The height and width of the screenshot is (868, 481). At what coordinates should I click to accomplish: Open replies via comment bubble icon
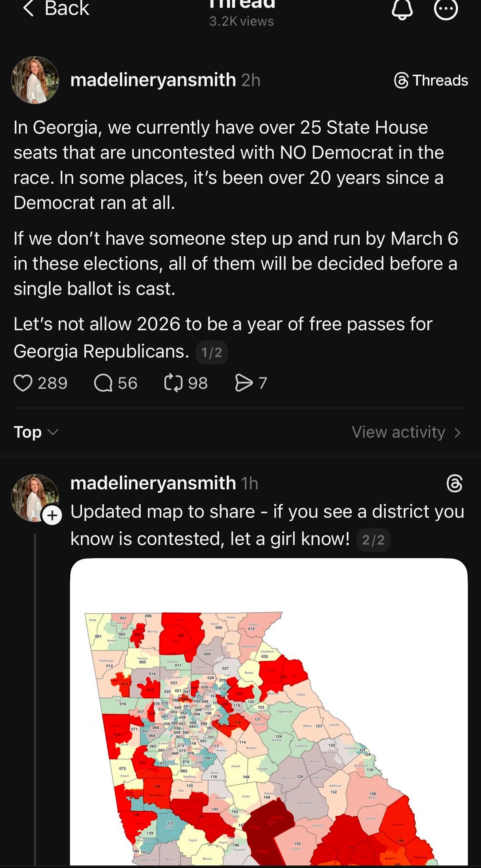(x=103, y=383)
